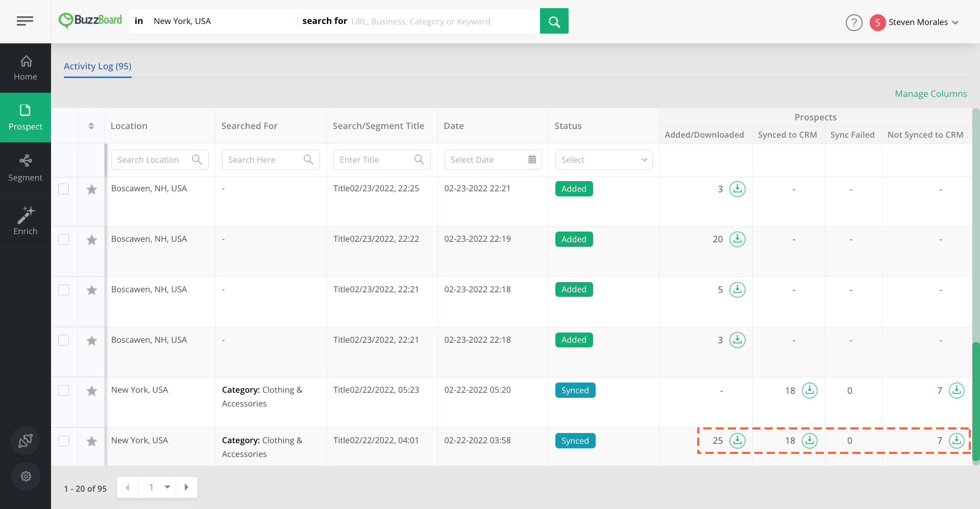Click '1 - 20 of 95' pagination text

coord(85,489)
